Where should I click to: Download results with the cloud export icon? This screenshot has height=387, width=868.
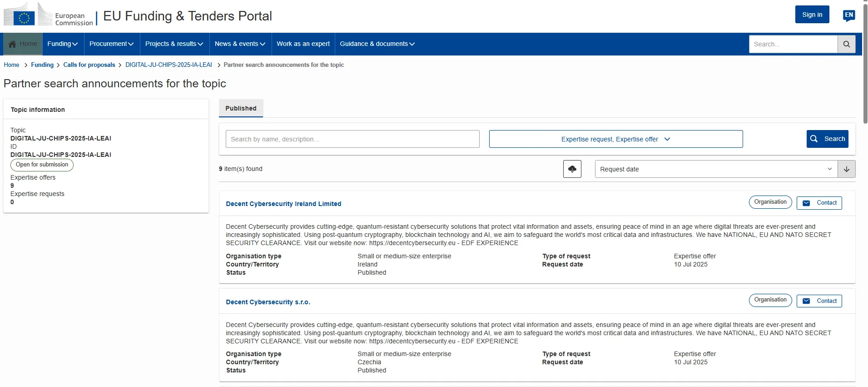[572, 169]
